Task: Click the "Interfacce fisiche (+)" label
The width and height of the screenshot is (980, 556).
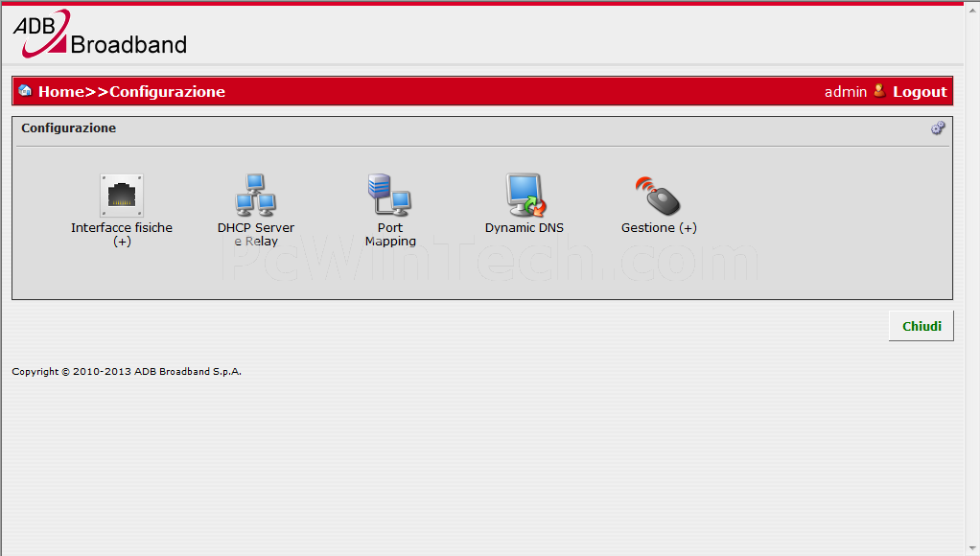Action: (x=122, y=234)
